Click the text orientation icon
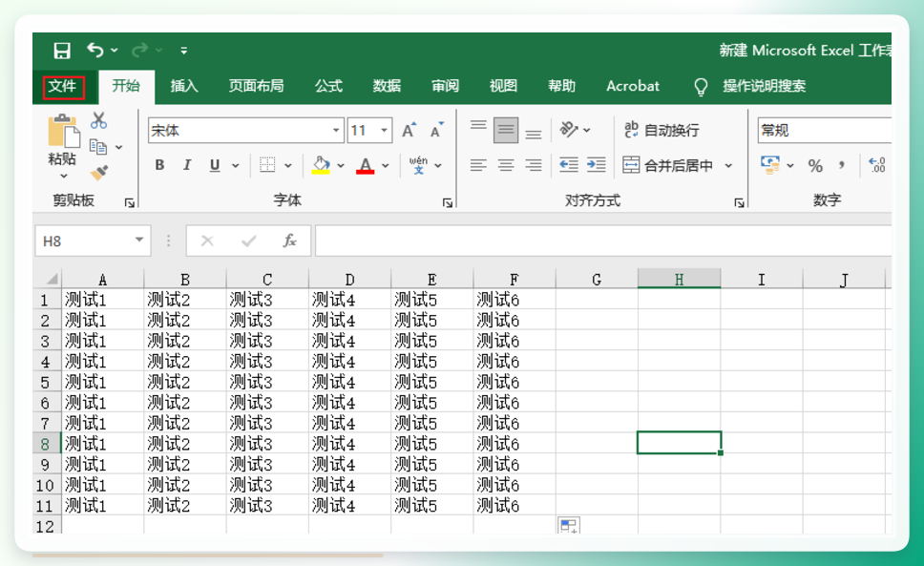This screenshot has height=566, width=924. tap(569, 130)
